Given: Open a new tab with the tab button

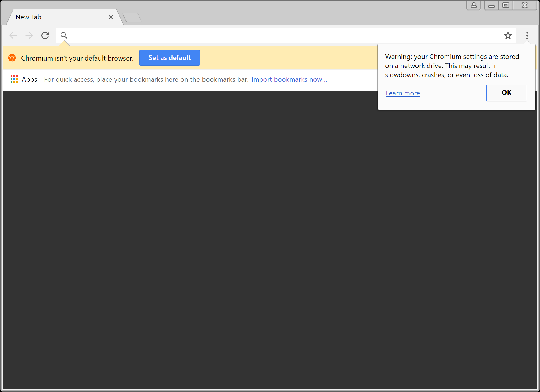Looking at the screenshot, I should pyautogui.click(x=132, y=17).
